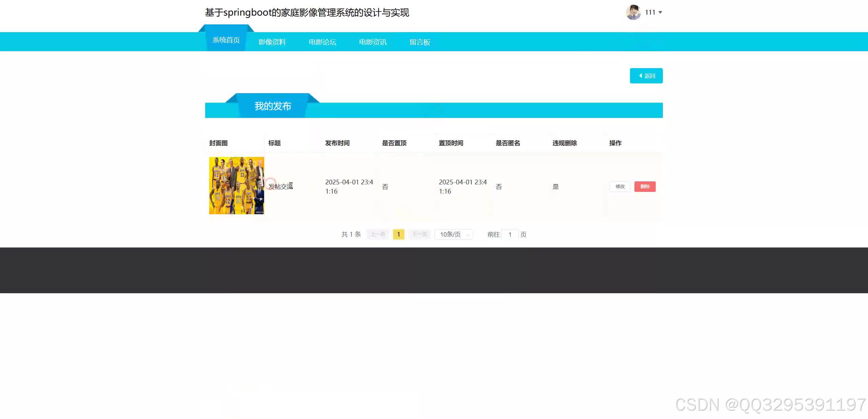Viewport: 868px width, 419px height.
Task: Open the 留言板 tab
Action: pos(420,42)
